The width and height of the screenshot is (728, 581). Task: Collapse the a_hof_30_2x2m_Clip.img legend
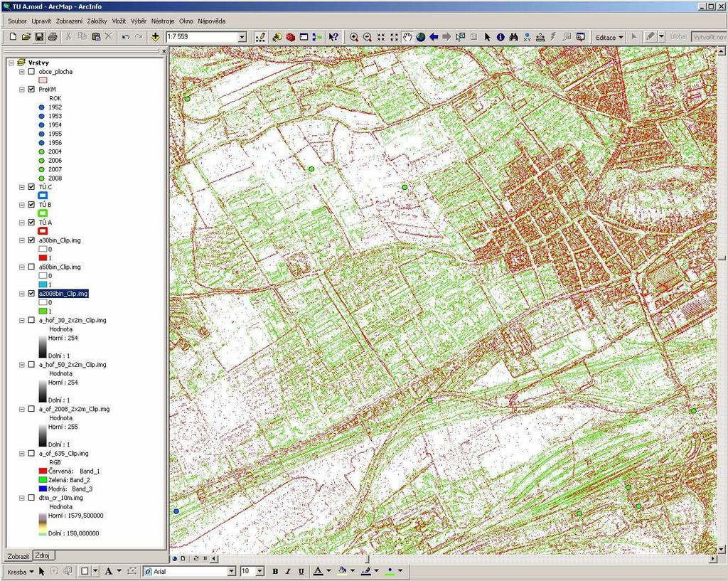point(22,320)
